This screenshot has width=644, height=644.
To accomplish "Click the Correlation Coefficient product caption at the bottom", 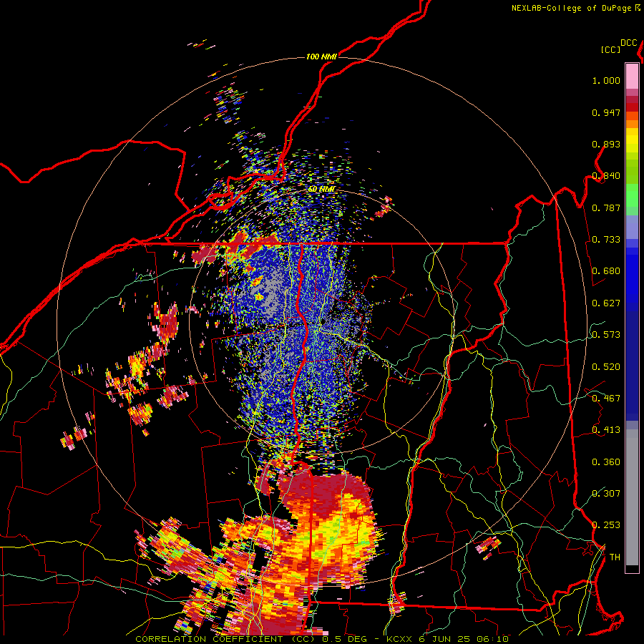I will 321,639.
